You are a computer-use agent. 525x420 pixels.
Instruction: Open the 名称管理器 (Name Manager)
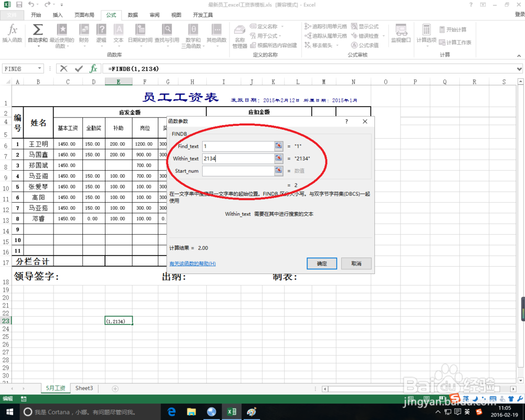point(239,35)
